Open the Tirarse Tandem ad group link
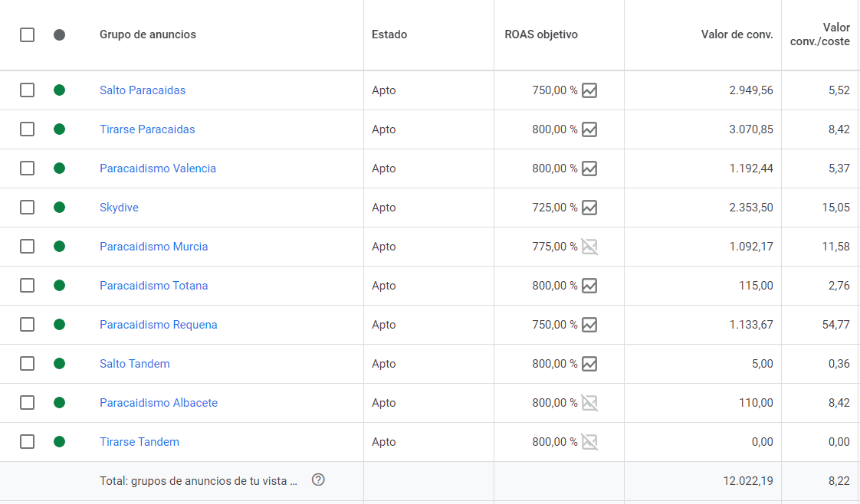860x504 pixels. (140, 442)
